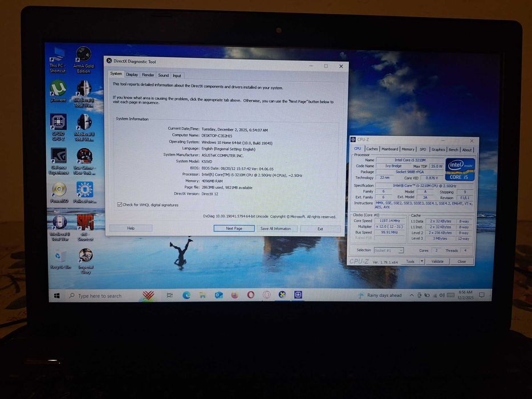Open Mainboard tab in CPU-Z
532x399 pixels.
click(389, 149)
